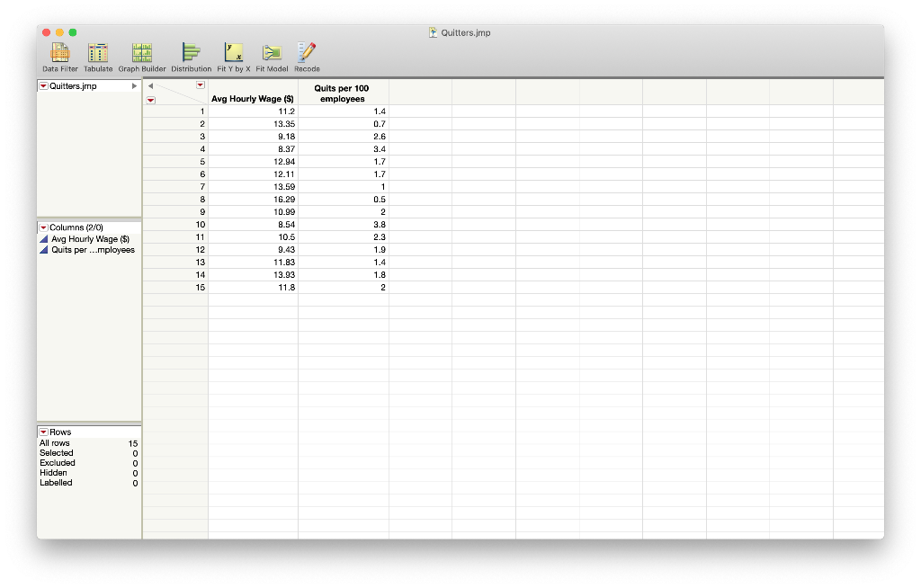Launch the Tabulate tool
Screen dimensions: 921x588
pyautogui.click(x=97, y=54)
